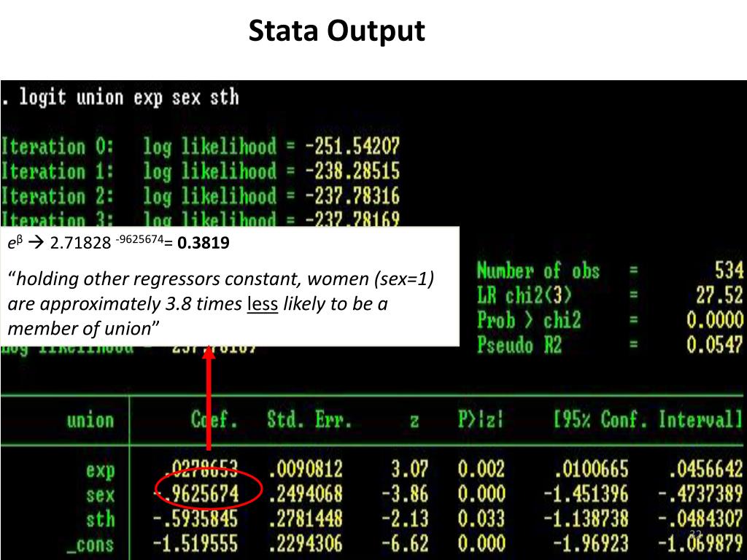Screen dimensions: 747x560
Task: Click the 'Std. Err.' column header
Action: point(309,420)
